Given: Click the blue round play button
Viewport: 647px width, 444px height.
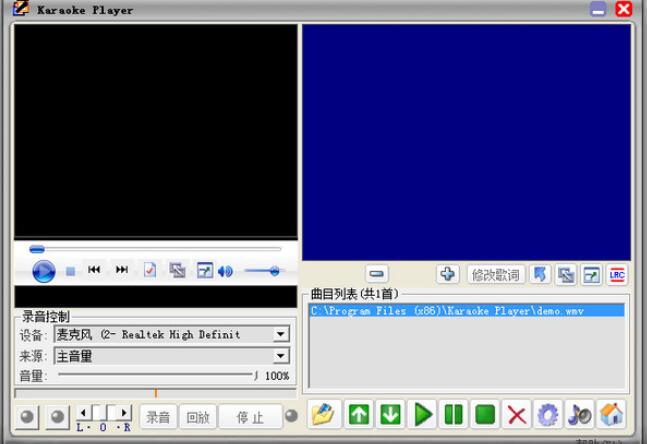Looking at the screenshot, I should coord(43,271).
